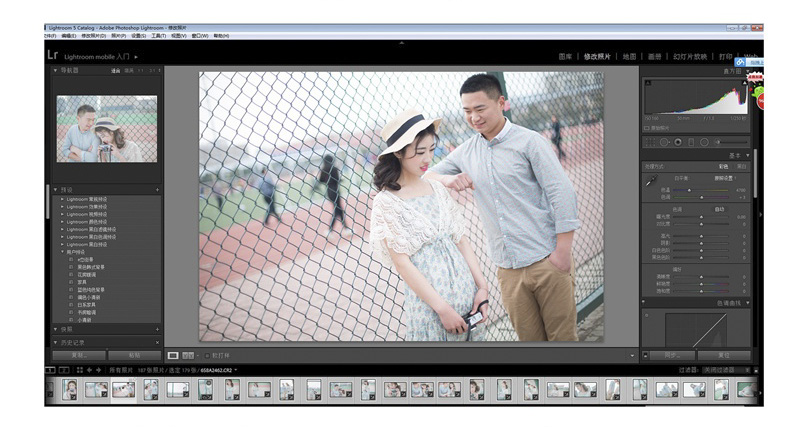Toggle the filter lock switch at filmstrip end
Screen dimensions: 800x427
coord(756,370)
